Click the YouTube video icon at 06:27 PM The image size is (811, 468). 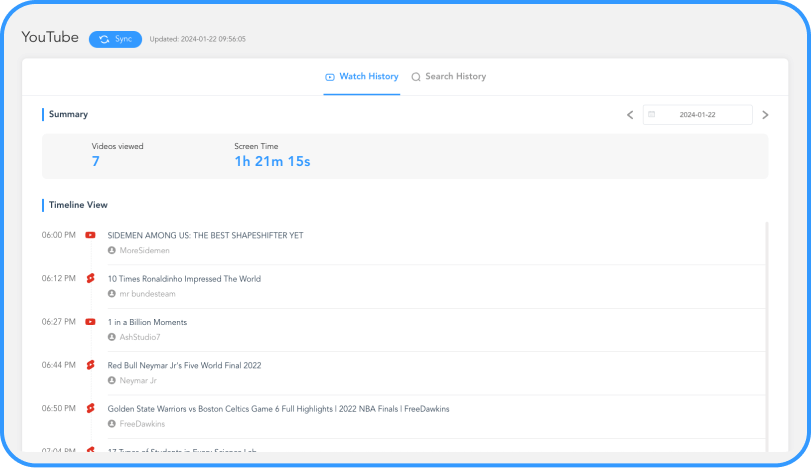90,322
